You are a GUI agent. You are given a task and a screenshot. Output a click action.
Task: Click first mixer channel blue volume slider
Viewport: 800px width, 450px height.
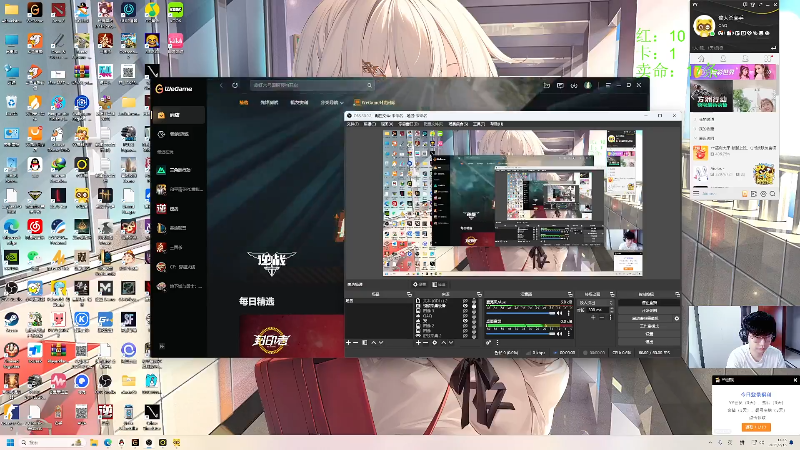coord(520,313)
